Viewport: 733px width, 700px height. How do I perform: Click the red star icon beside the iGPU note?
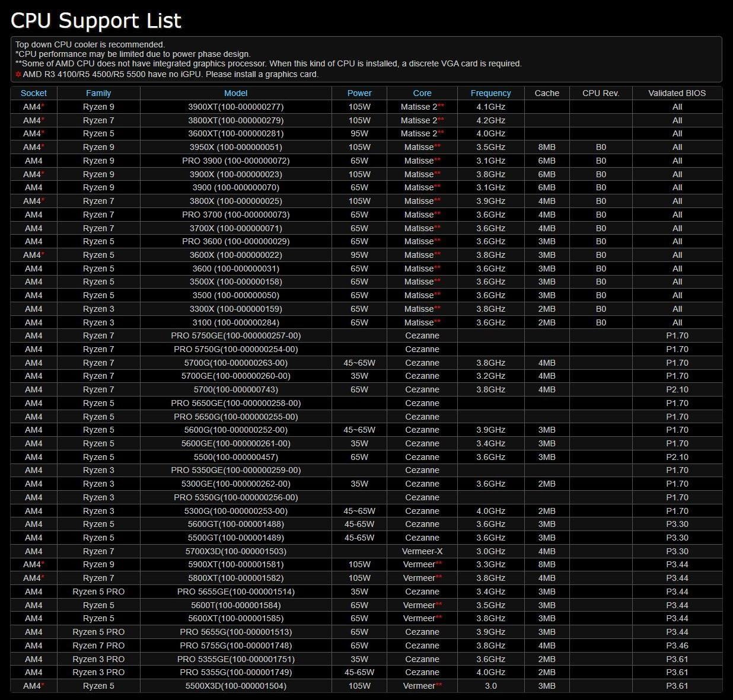[18, 75]
